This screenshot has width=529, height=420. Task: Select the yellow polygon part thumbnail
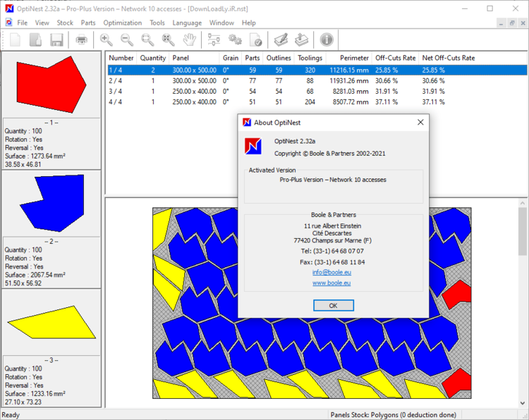[x=51, y=321]
